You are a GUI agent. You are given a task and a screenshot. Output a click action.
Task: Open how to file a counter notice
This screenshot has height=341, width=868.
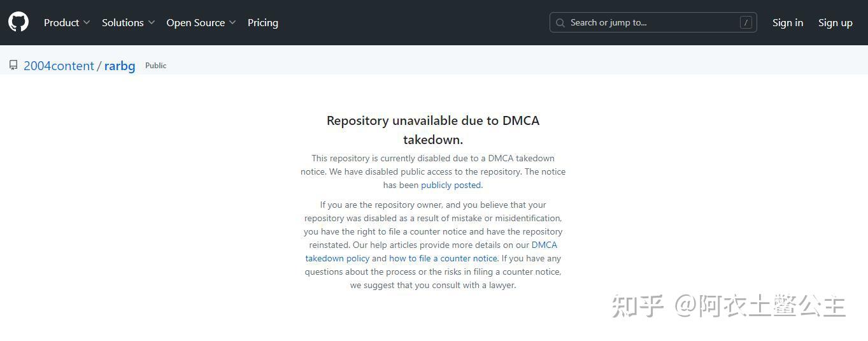(x=443, y=258)
